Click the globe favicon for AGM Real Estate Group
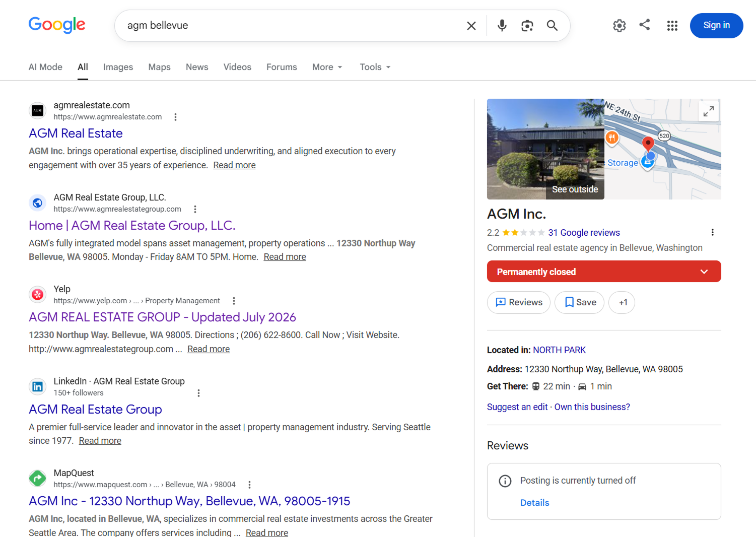The height and width of the screenshot is (537, 756). click(x=38, y=203)
